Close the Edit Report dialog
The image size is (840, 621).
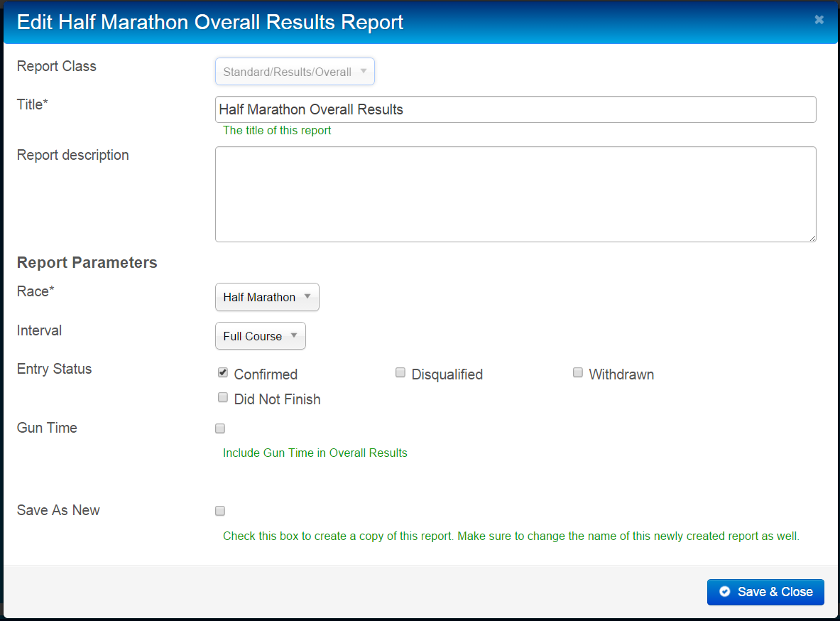[x=819, y=20]
